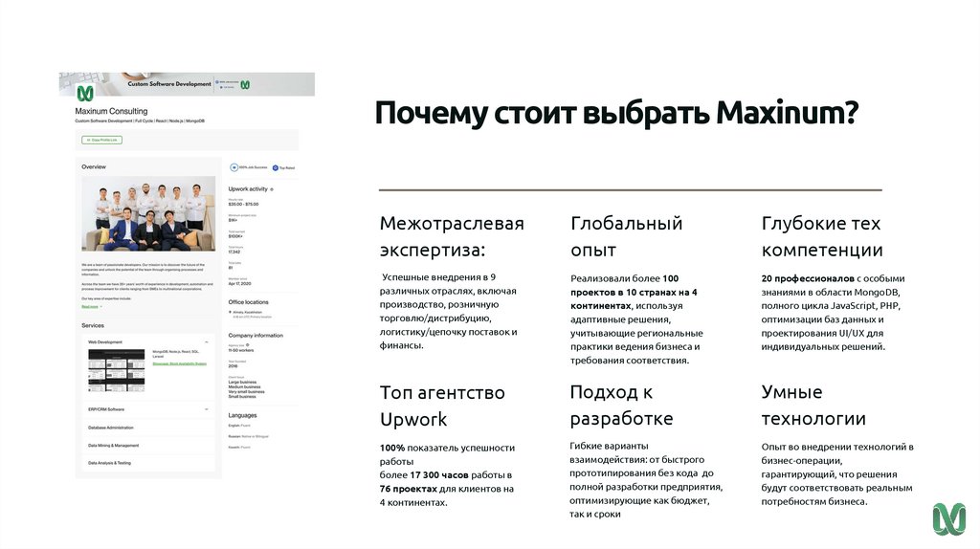Click the Very small business client focus entry
The image size is (980, 549).
246,391
